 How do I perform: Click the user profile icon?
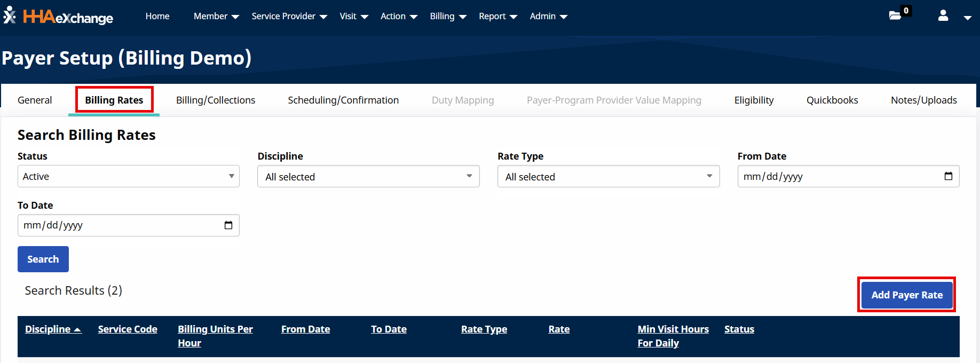click(x=943, y=15)
